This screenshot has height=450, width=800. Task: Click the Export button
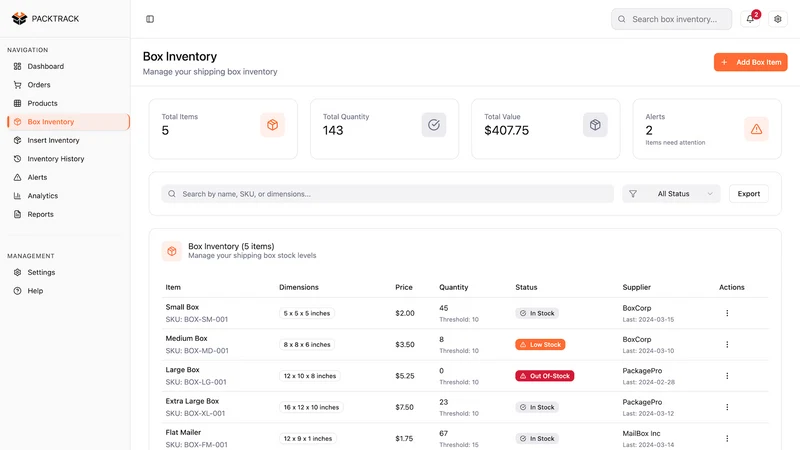[748, 194]
